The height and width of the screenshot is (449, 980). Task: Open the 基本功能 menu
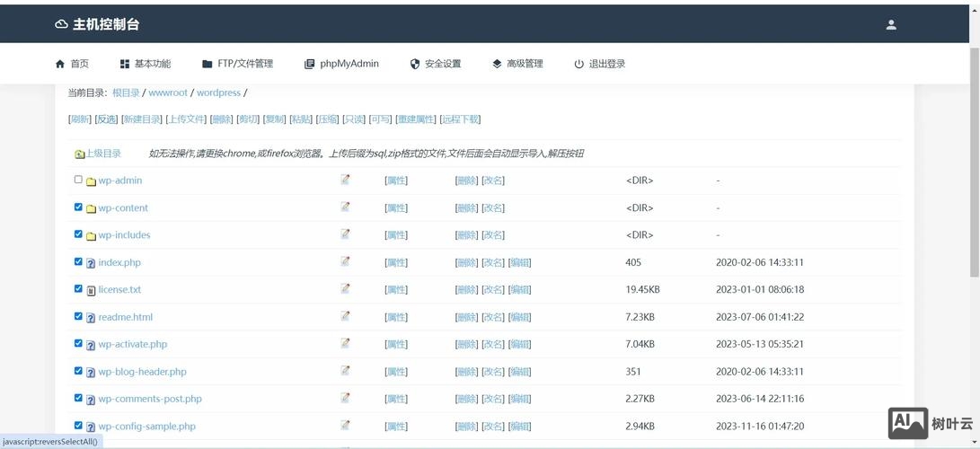point(145,64)
